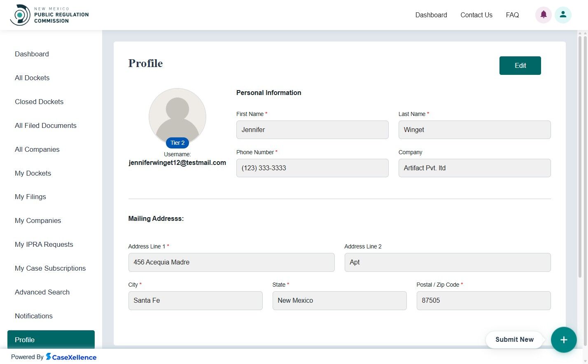Click the First Name field with Jennifer

(x=312, y=130)
